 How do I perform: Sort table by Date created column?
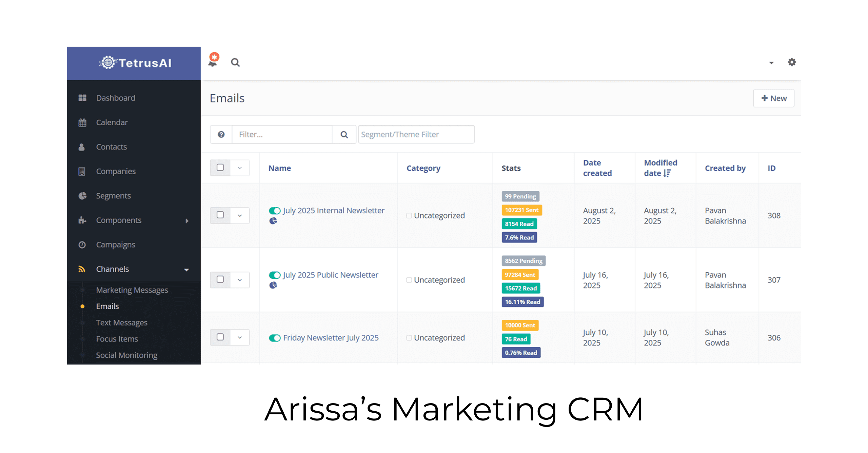tap(597, 168)
